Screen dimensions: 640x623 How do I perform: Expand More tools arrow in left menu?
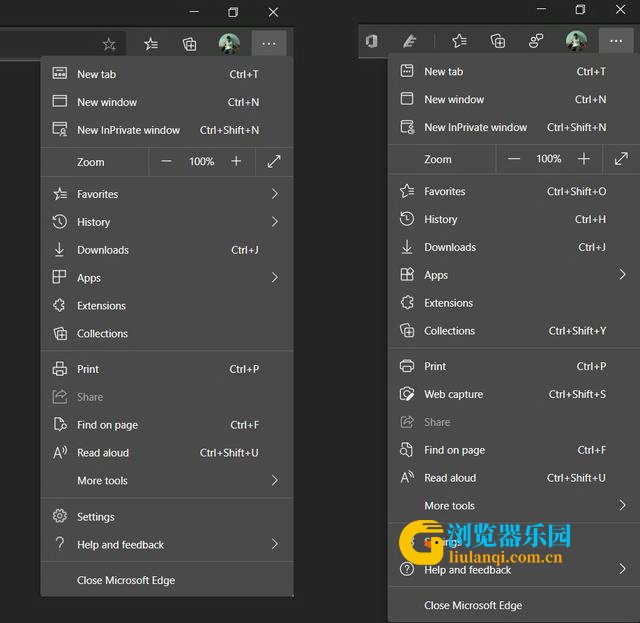click(x=275, y=481)
